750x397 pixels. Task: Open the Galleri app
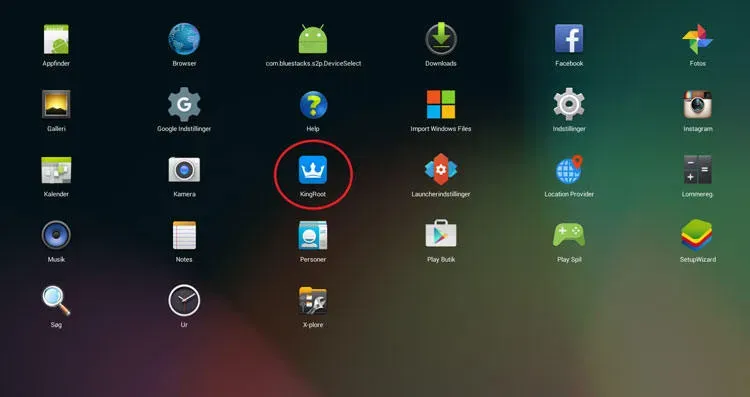(56, 104)
